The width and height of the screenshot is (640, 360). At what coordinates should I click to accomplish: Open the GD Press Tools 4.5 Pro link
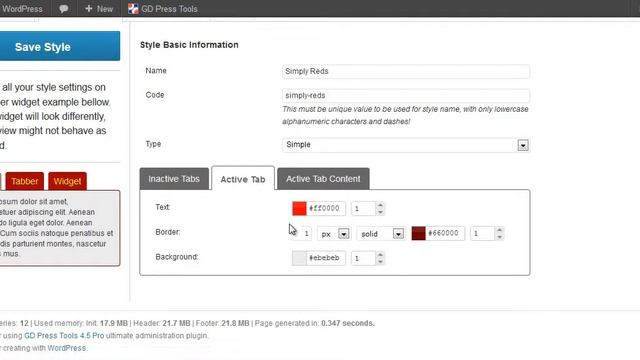pyautogui.click(x=64, y=336)
